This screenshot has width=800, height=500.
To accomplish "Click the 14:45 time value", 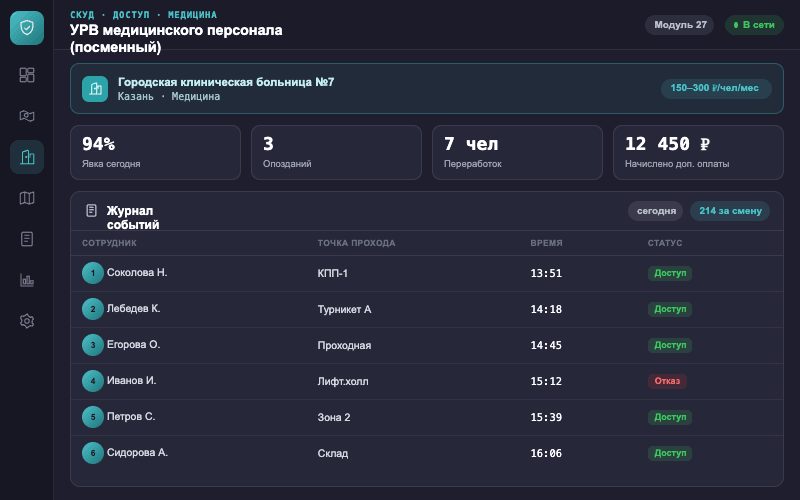I will click(546, 345).
